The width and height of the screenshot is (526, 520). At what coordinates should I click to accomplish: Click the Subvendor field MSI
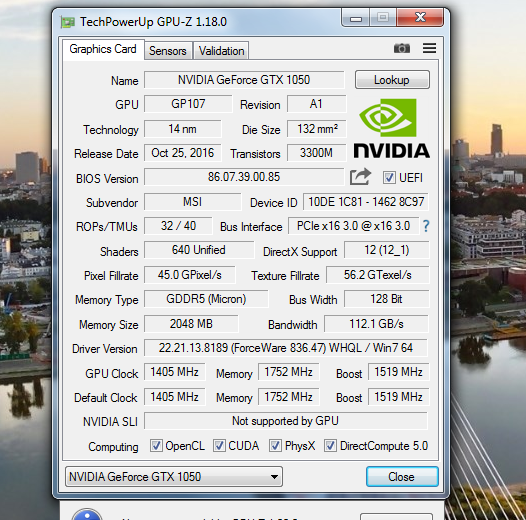click(193, 202)
